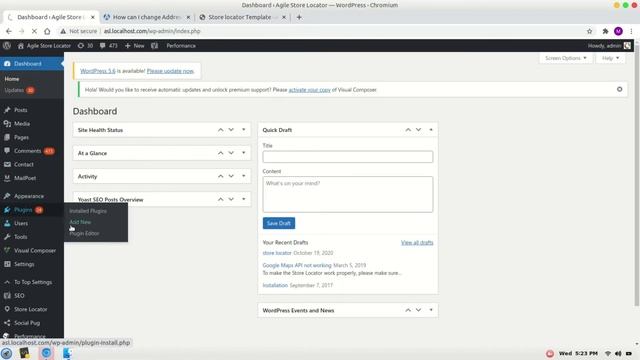
Task: Stop loading the page
Action: tap(34, 31)
